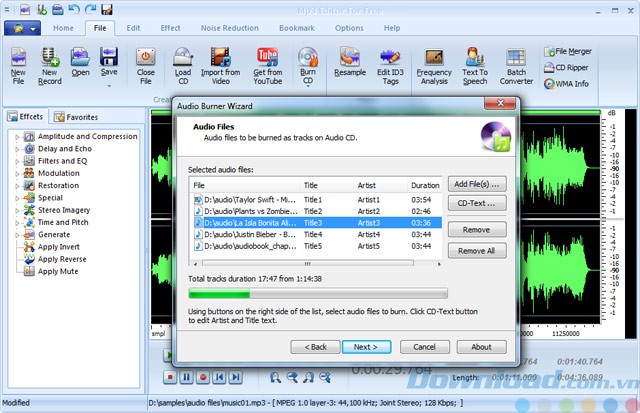The image size is (640, 413).
Task: Switch to the Home ribbon tab
Action: (x=63, y=28)
